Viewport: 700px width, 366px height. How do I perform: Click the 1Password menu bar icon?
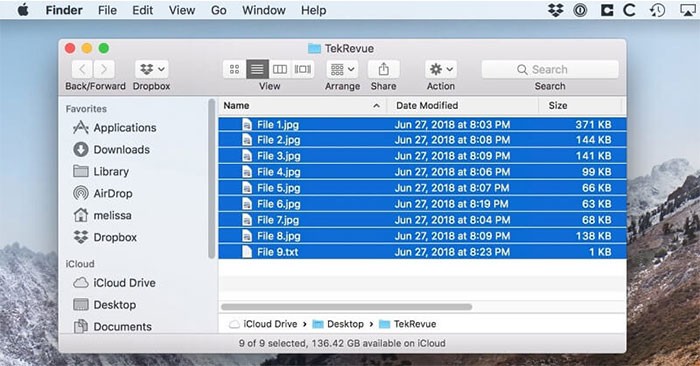(580, 10)
